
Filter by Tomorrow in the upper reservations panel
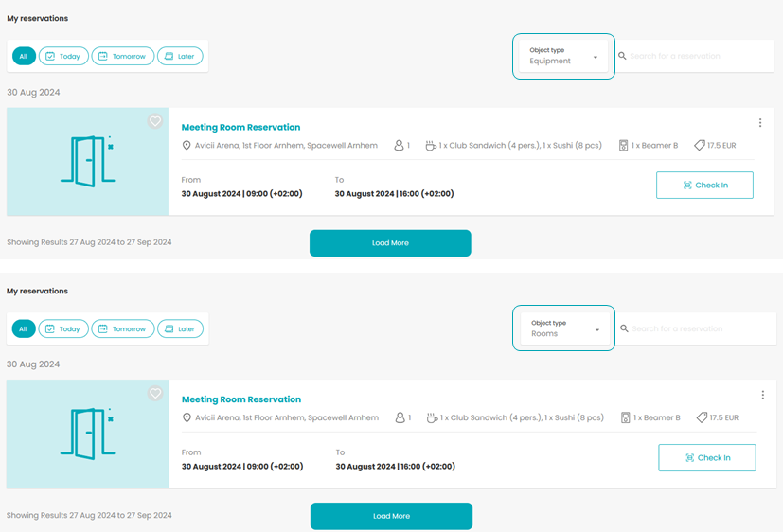click(123, 56)
